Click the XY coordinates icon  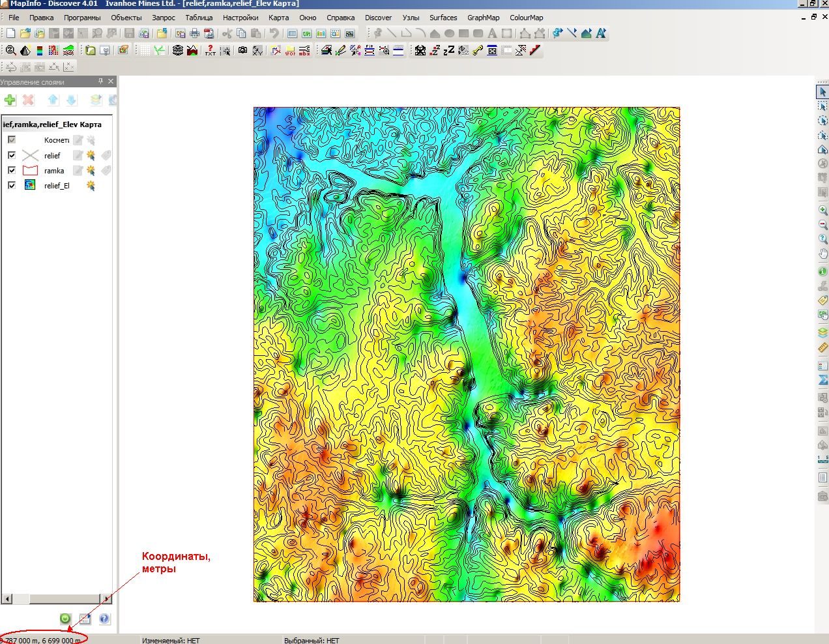(257, 50)
